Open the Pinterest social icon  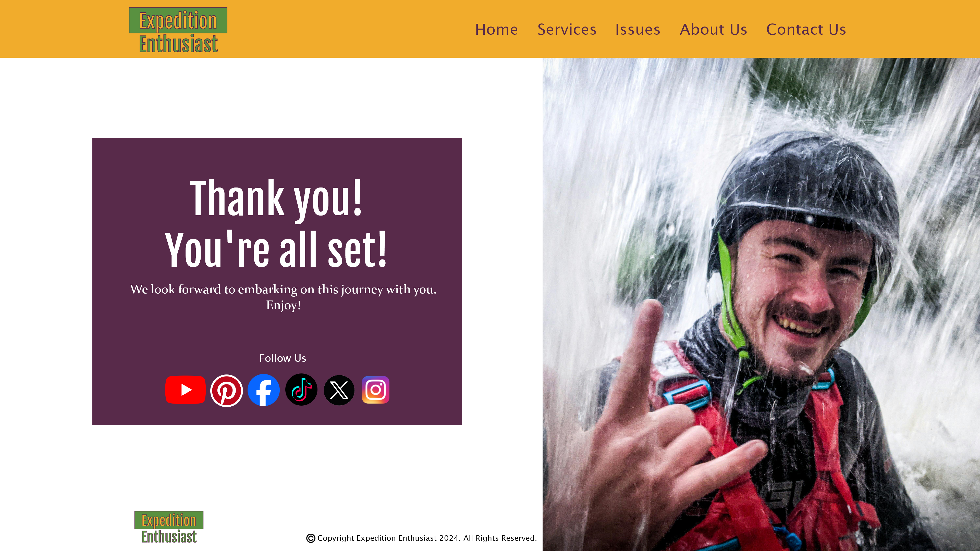[x=226, y=391]
